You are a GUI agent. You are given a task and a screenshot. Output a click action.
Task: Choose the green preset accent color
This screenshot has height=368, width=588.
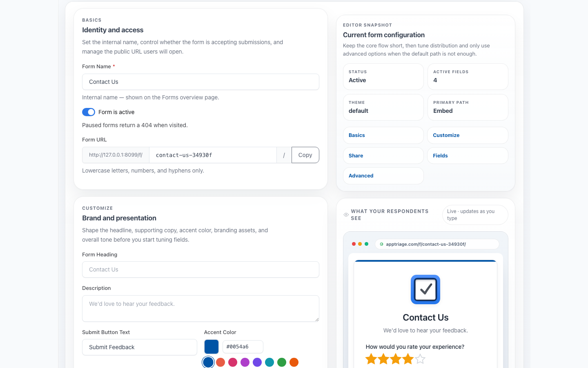(282, 362)
